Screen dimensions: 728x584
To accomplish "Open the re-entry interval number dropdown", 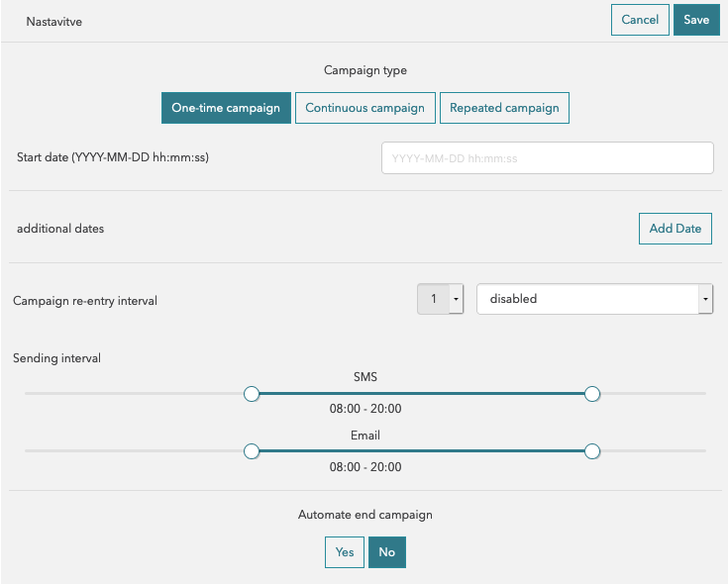I will point(441,299).
